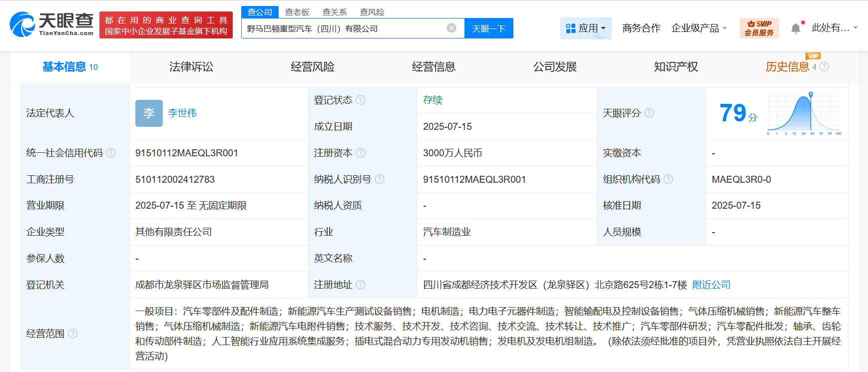Click 成都市龙泉驿区市场监督管理局 authority text
This screenshot has height=372, width=868.
[202, 285]
